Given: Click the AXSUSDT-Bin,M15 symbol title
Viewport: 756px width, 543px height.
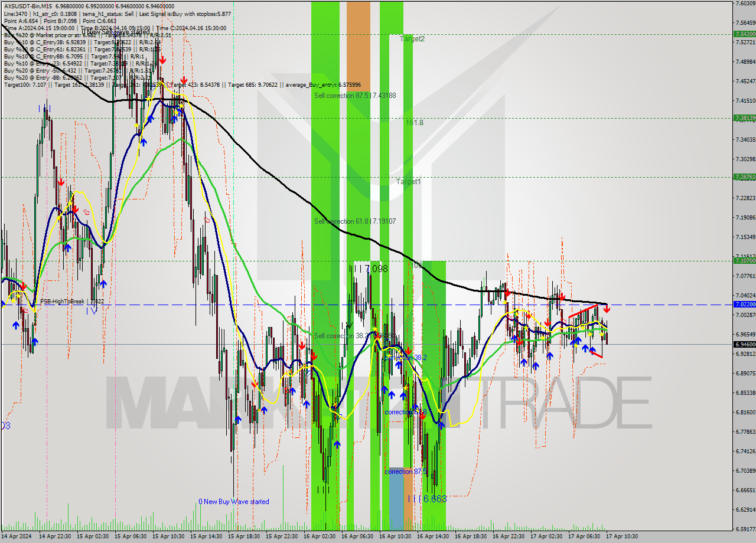Looking at the screenshot, I should [29, 6].
